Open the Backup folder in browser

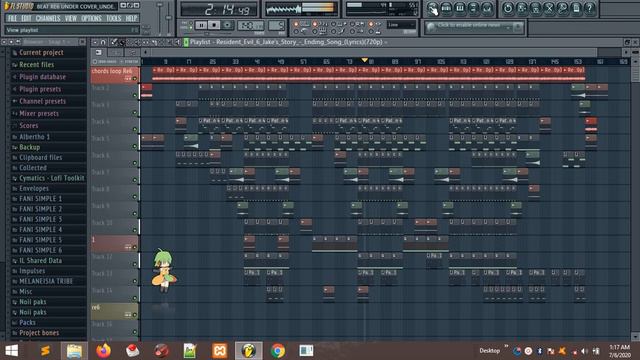tap(29, 147)
